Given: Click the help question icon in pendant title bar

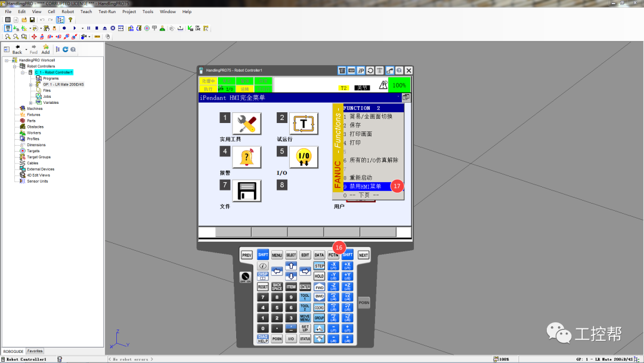Looking at the screenshot, I should (x=399, y=70).
